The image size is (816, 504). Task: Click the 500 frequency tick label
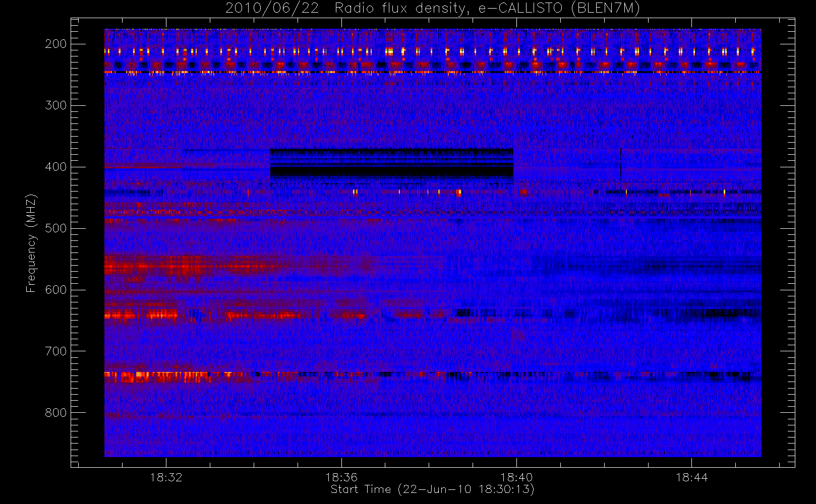[x=56, y=228]
